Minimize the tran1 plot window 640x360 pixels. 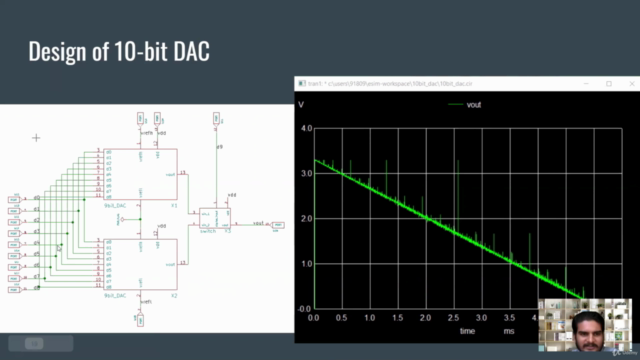[586, 83]
